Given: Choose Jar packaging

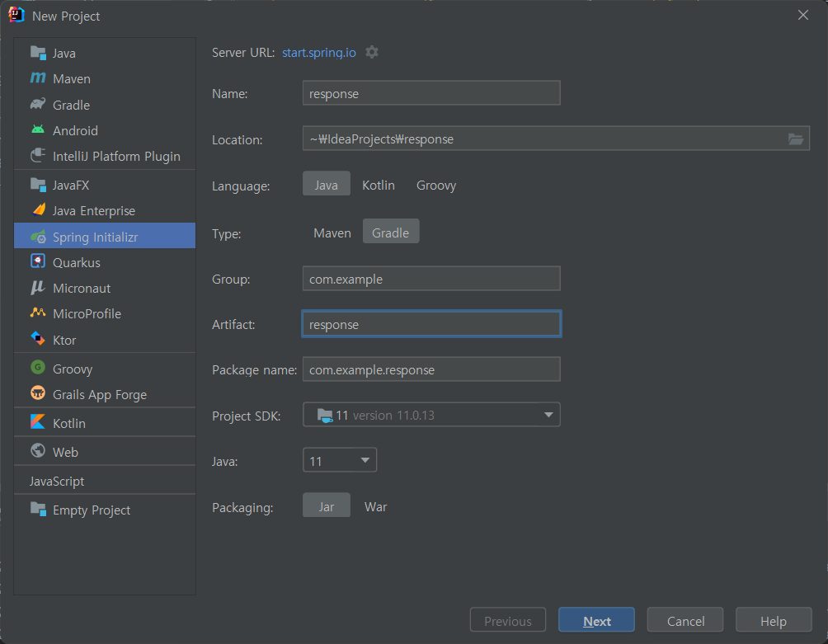Looking at the screenshot, I should [327, 505].
